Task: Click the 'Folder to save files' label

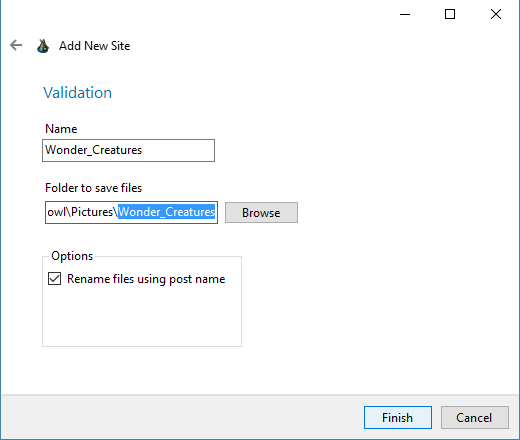Action: (x=94, y=188)
